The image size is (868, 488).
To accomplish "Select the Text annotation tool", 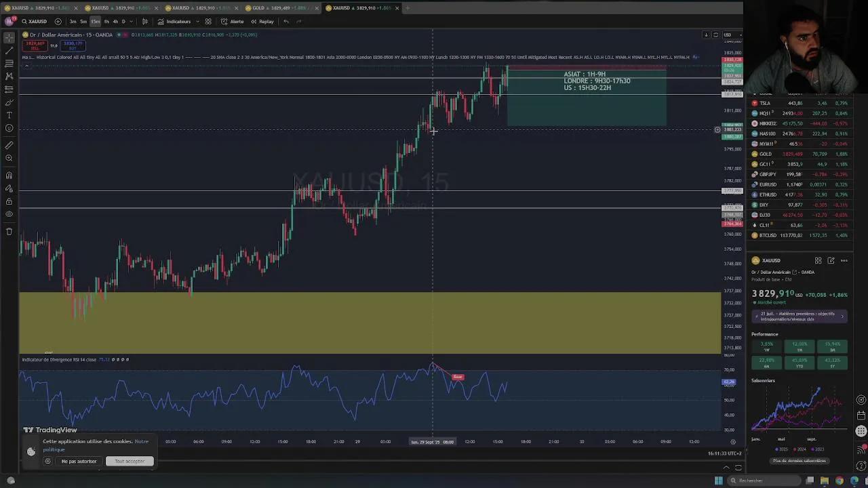I will [x=9, y=115].
